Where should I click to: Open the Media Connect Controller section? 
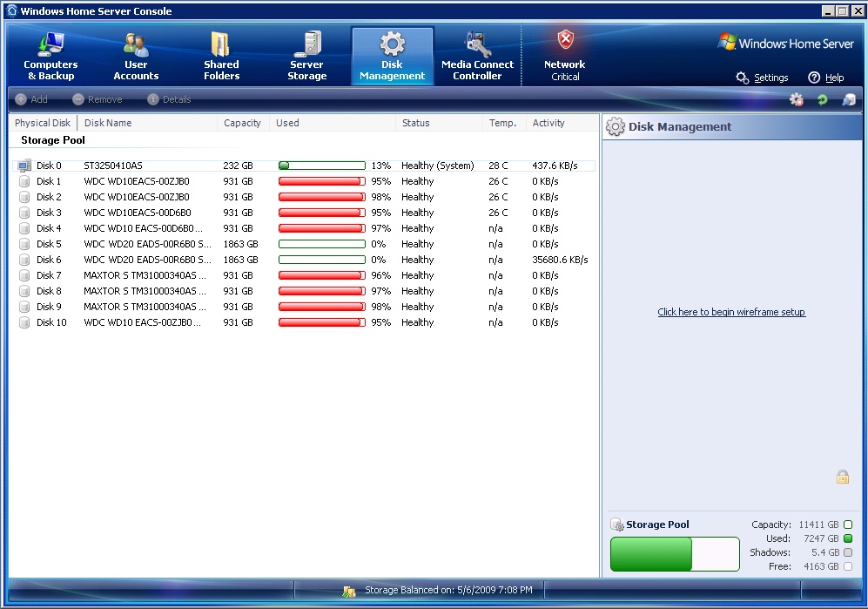477,56
